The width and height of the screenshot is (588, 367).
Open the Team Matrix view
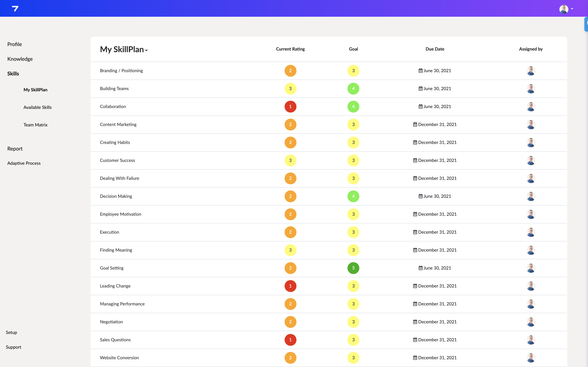pos(36,125)
